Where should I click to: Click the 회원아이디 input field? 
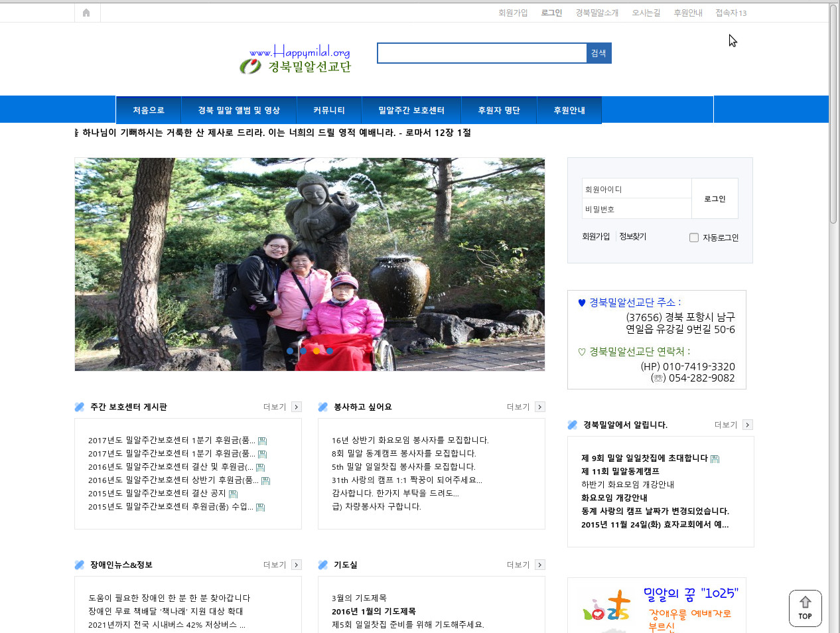point(636,189)
